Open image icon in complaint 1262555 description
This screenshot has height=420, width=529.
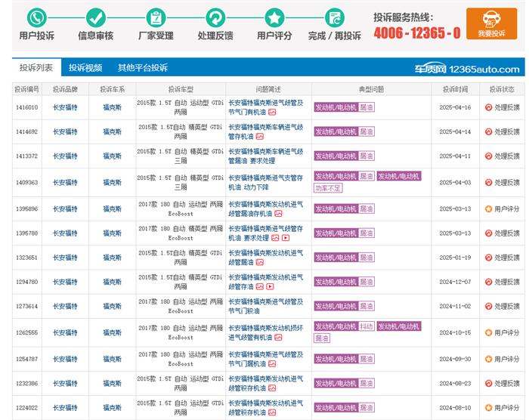tap(278, 338)
